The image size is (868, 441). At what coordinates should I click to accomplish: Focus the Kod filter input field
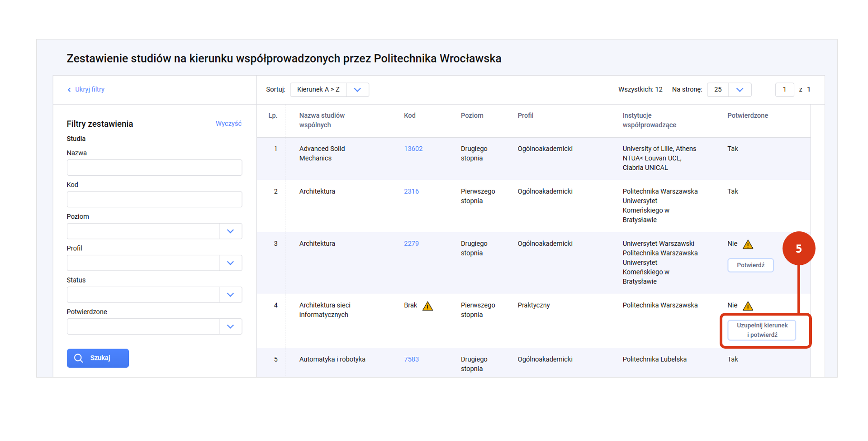click(x=154, y=199)
